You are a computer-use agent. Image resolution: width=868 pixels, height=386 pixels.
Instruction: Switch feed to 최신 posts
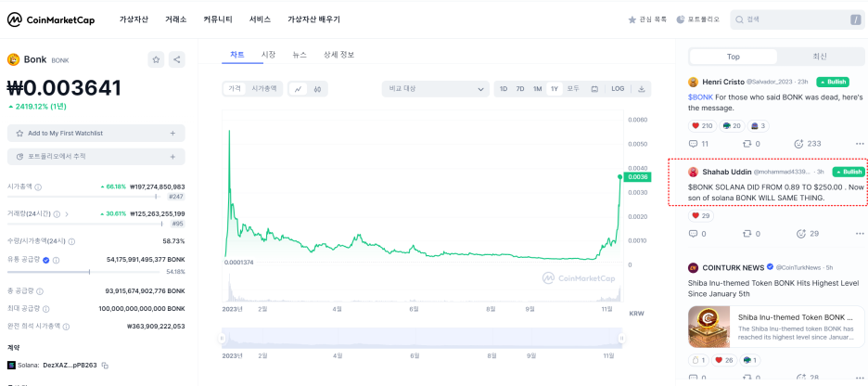(x=820, y=57)
